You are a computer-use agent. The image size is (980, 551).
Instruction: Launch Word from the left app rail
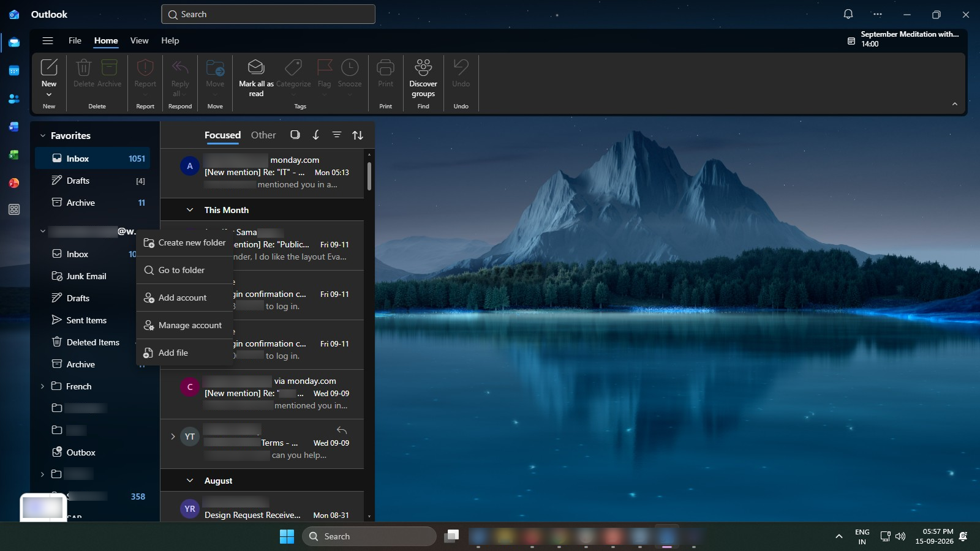[x=14, y=127]
